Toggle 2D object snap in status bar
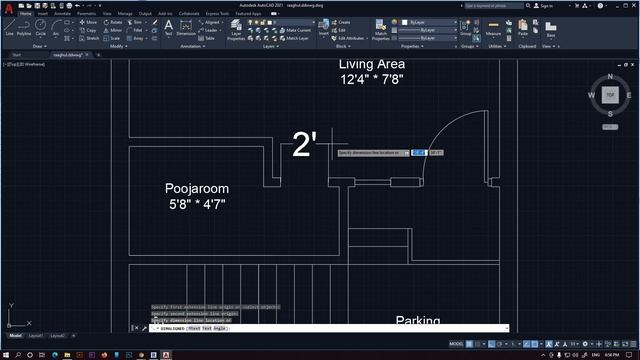This screenshot has width=640, height=360. pos(535,344)
